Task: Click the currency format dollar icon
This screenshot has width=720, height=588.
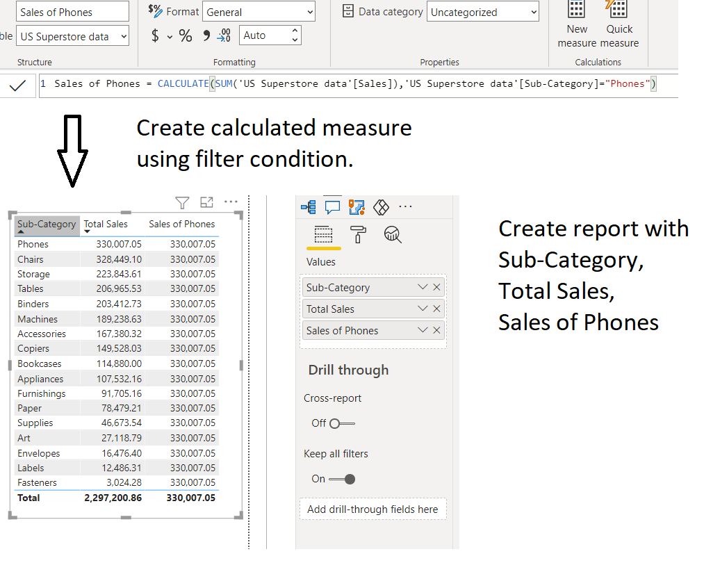Action: pyautogui.click(x=155, y=35)
